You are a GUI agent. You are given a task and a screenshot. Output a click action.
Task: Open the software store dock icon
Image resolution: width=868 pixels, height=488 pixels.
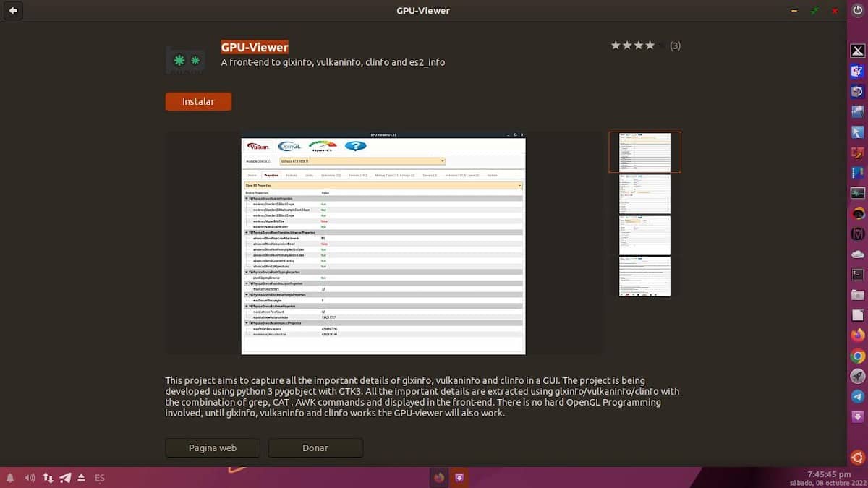point(858,416)
